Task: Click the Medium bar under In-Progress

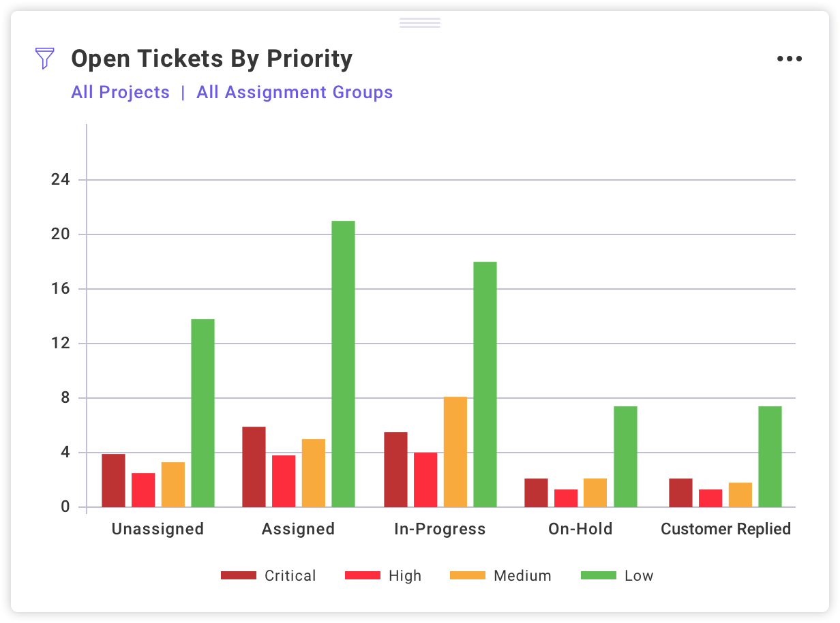Action: pyautogui.click(x=455, y=452)
